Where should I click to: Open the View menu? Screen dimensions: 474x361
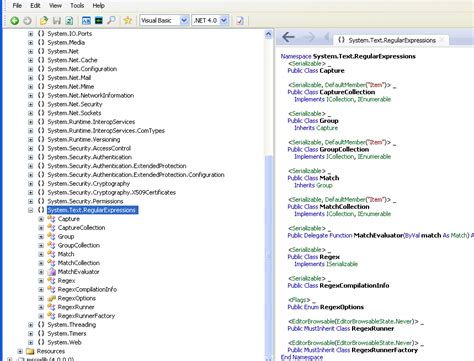click(55, 6)
